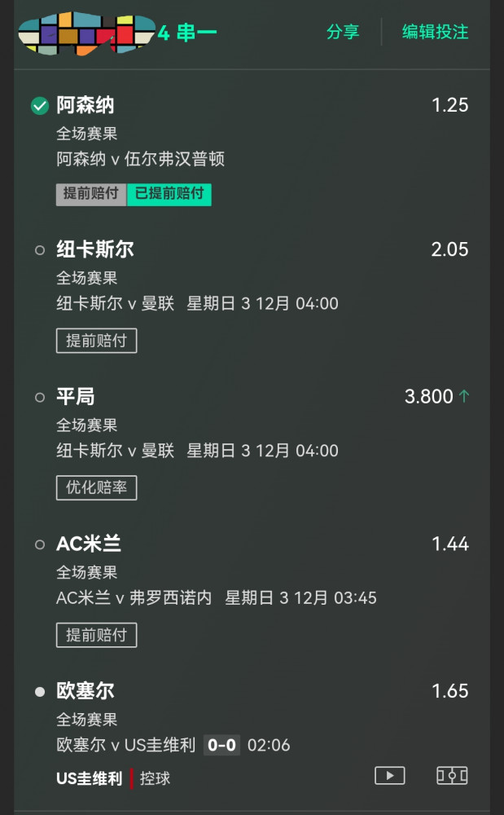Tap the 分享 share option
This screenshot has width=504, height=815.
point(343,32)
